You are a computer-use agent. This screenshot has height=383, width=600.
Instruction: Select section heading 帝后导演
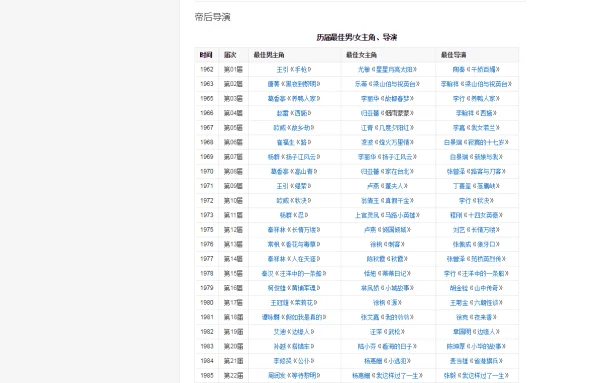[212, 17]
